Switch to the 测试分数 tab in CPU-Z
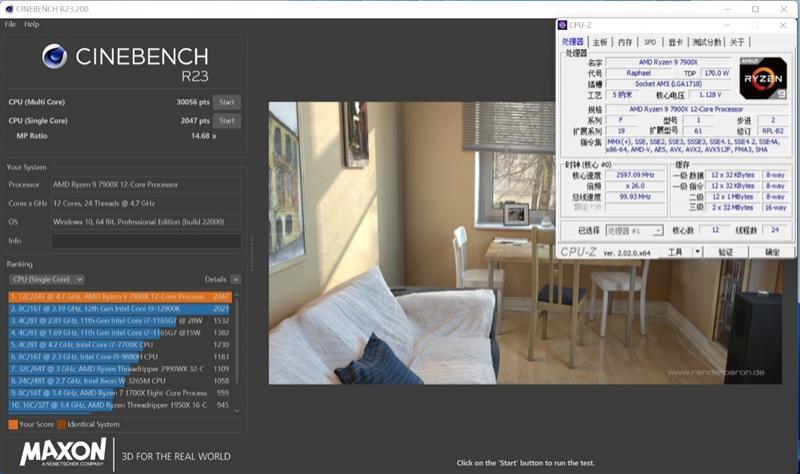This screenshot has width=800, height=474. (707, 42)
